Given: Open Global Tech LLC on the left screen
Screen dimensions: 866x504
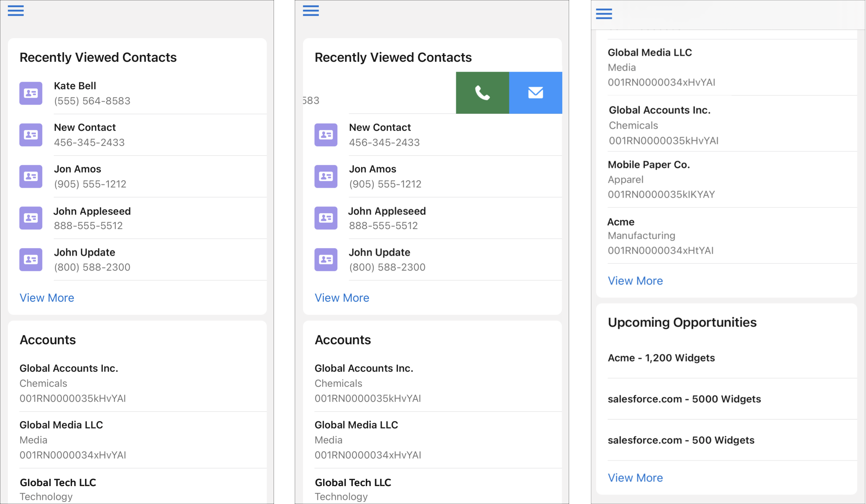Looking at the screenshot, I should (58, 482).
